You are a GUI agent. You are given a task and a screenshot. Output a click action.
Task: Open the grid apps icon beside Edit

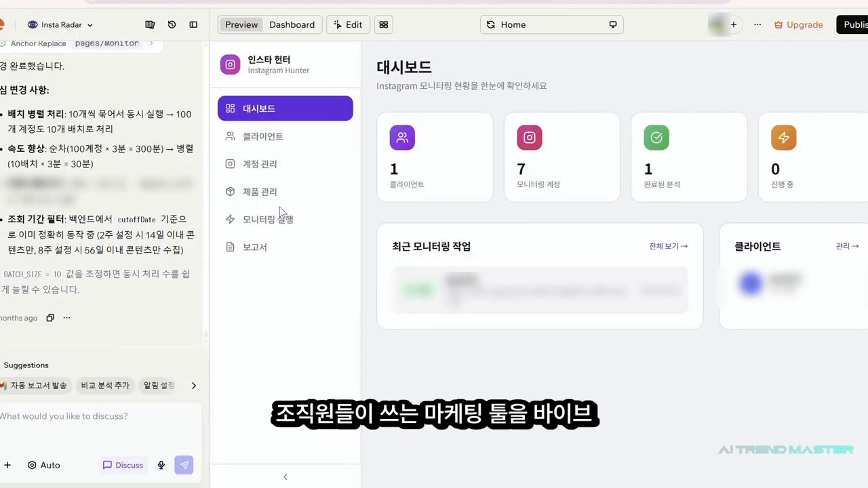pos(384,25)
